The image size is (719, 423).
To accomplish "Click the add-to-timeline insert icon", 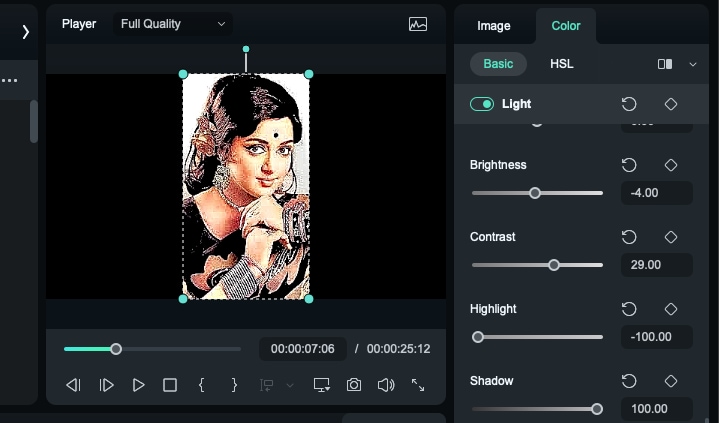I will tap(266, 385).
